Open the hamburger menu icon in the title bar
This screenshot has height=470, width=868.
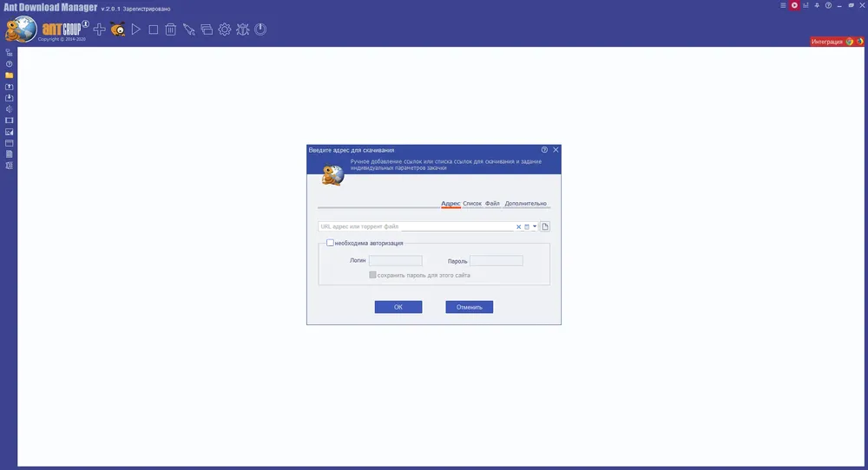(783, 5)
